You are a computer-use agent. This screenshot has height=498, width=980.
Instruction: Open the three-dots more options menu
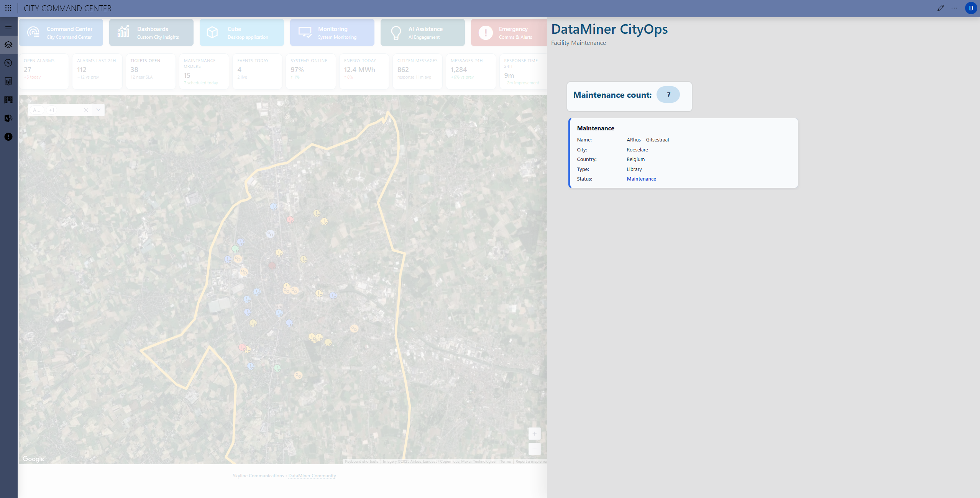954,8
